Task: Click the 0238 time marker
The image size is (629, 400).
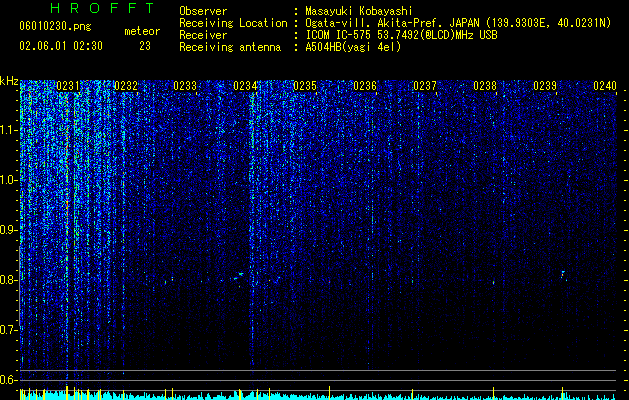Action: click(x=485, y=86)
